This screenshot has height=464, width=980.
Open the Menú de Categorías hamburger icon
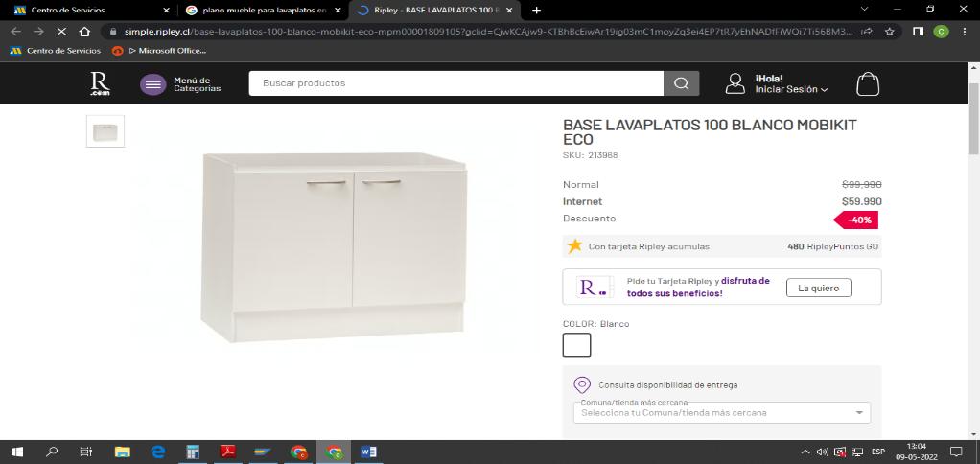click(x=153, y=84)
